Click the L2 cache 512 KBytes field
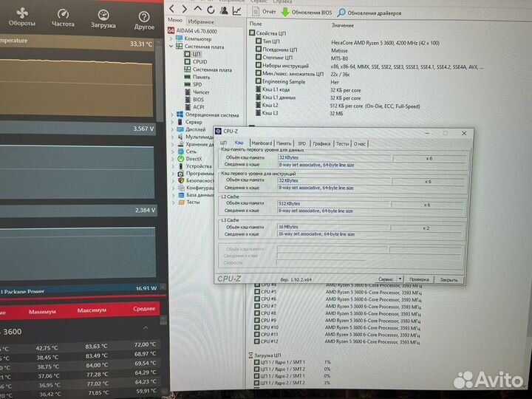Viewport: 532px width, 399px height. click(334, 204)
